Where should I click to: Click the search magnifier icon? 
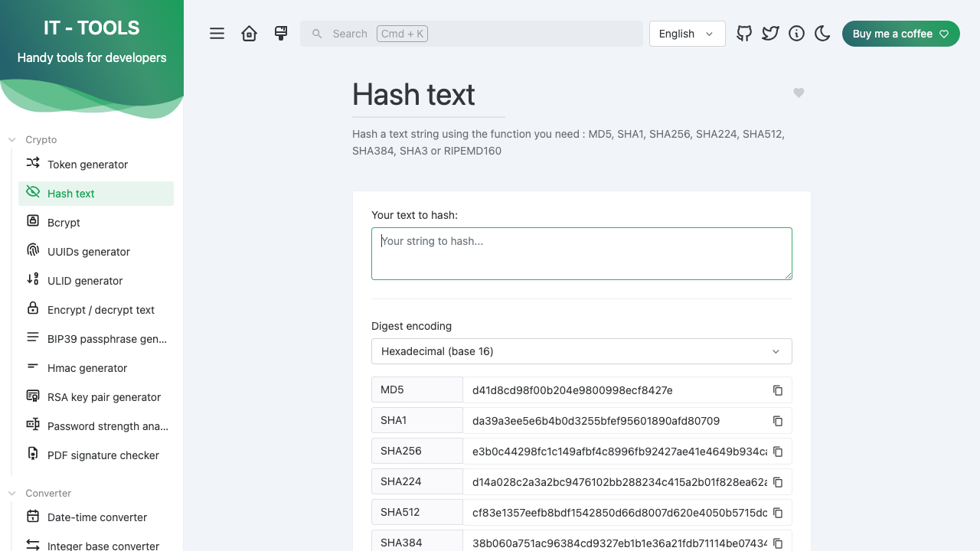coord(317,34)
